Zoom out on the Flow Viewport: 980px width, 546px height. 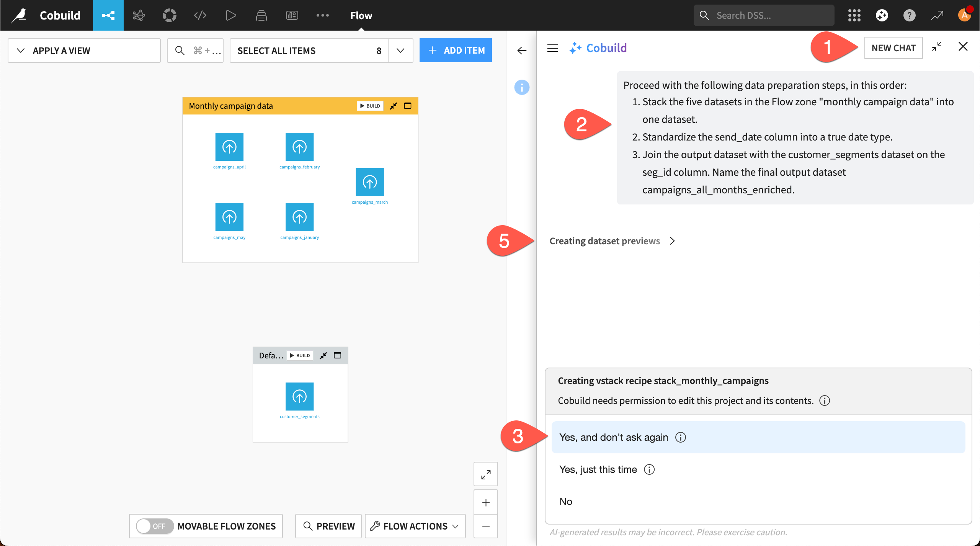486,527
